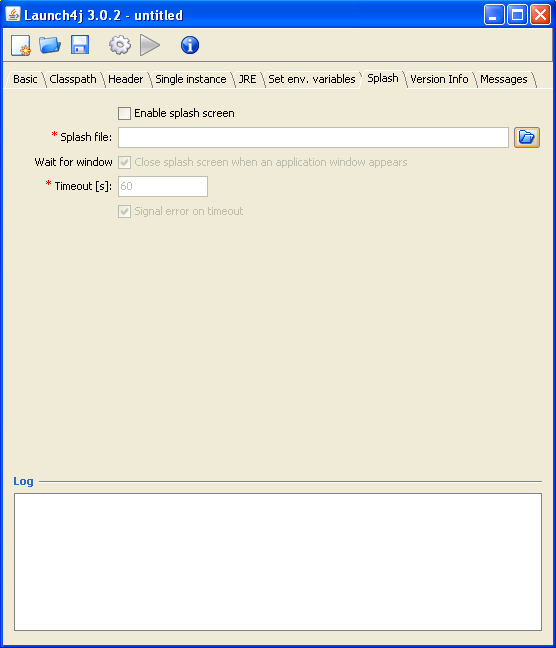Click the Splash file text field
Image resolution: width=556 pixels, height=648 pixels.
point(313,137)
